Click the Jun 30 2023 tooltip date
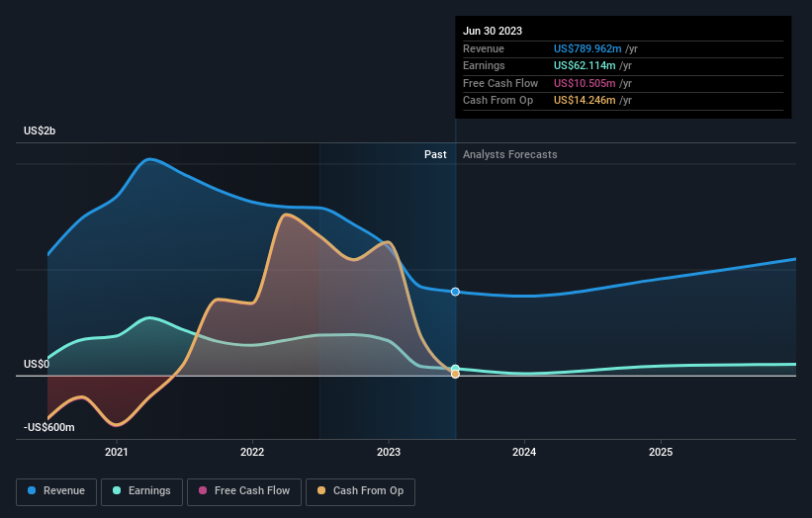 click(x=493, y=31)
